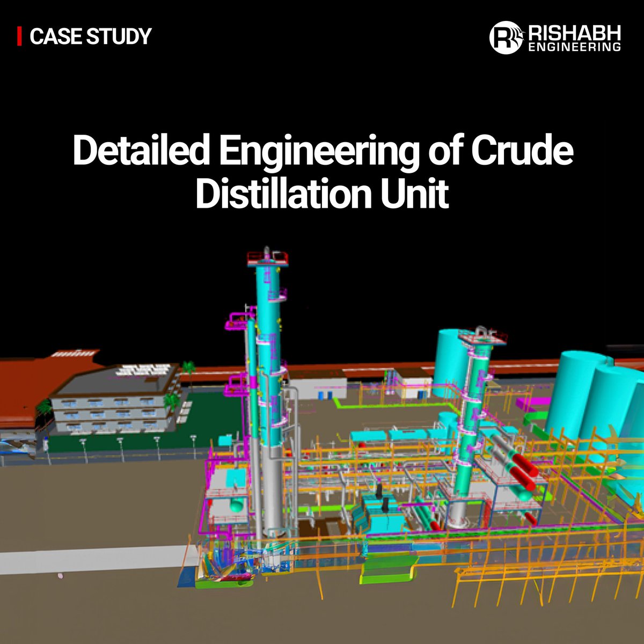Image resolution: width=644 pixels, height=644 pixels.
Task: Click the Detailed Engineering title text
Action: click(322, 154)
